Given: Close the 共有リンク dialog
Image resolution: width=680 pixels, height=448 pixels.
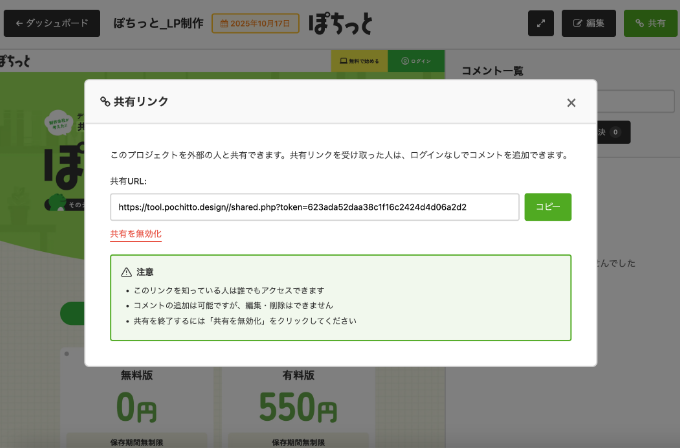Looking at the screenshot, I should 571,102.
